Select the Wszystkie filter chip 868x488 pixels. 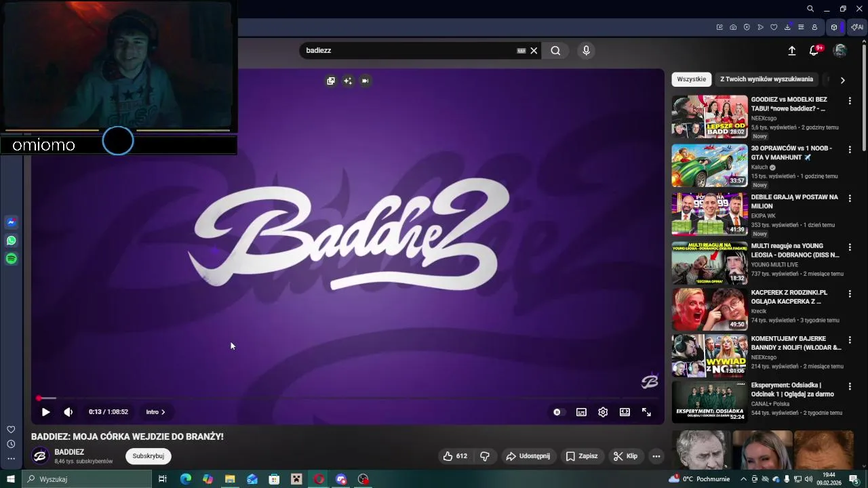click(x=692, y=79)
